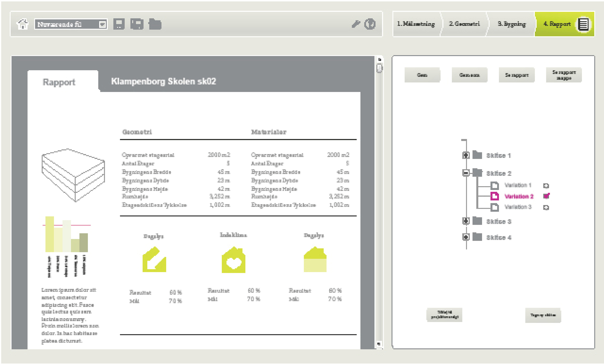Click the save (floppy disk) icon
Viewport: 604px width, 364px height.
[119, 24]
